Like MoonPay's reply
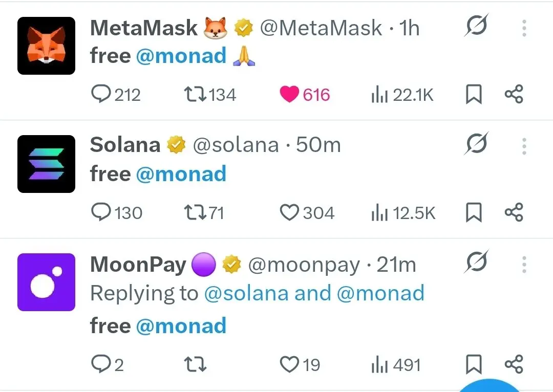The image size is (553, 392). pyautogui.click(x=289, y=364)
